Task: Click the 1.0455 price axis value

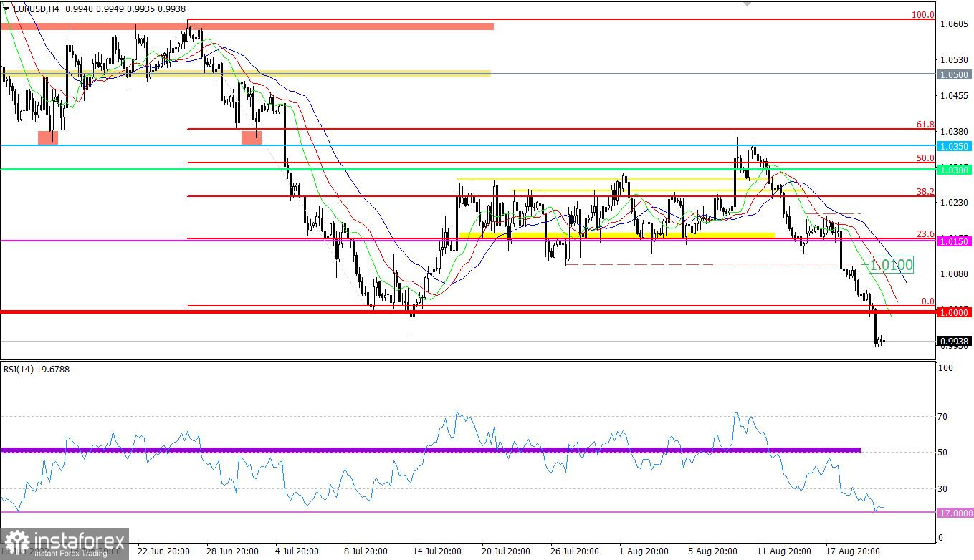Action: pyautogui.click(x=955, y=95)
